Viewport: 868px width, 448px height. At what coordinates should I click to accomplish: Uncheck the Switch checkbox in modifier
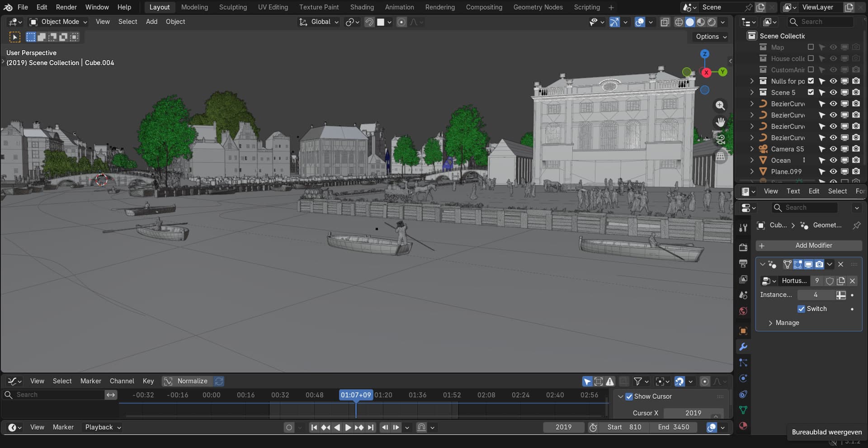coord(802,309)
